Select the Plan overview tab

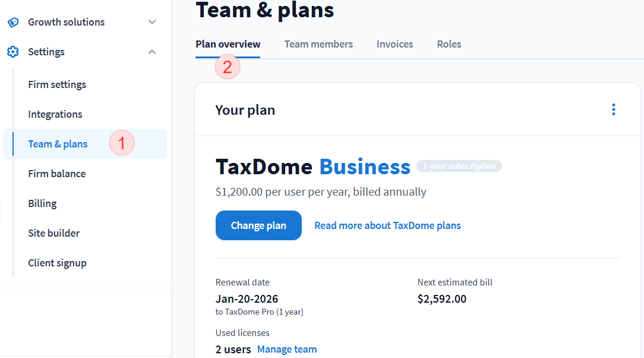(x=228, y=44)
